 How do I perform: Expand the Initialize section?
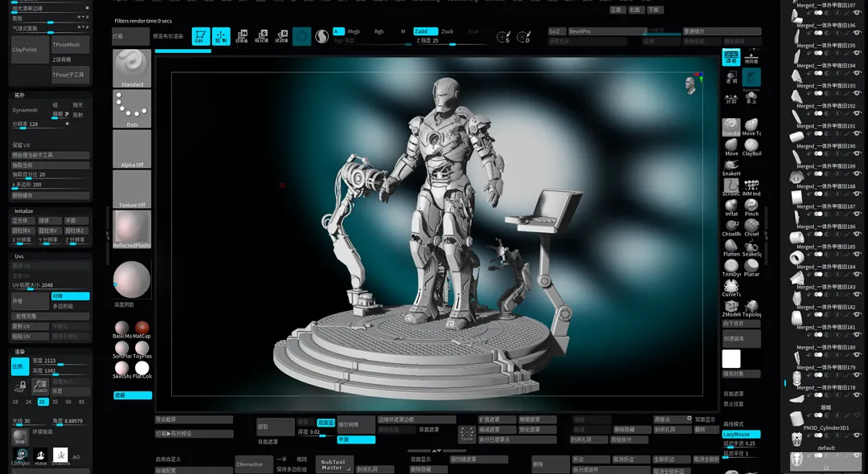pos(24,211)
